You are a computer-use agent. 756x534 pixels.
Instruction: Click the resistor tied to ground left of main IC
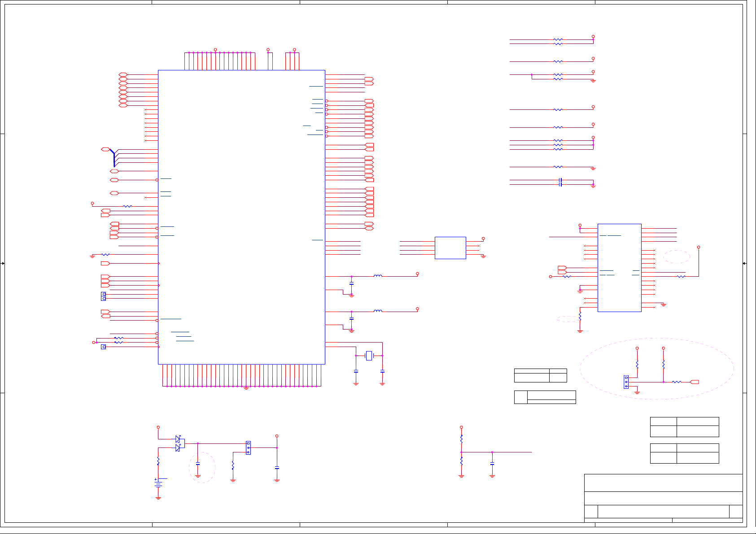click(x=105, y=254)
